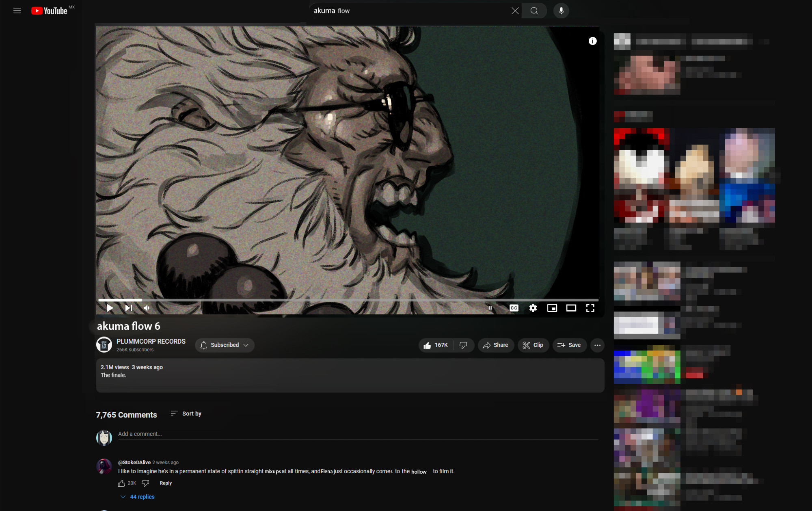
Task: Show video info card icon
Action: [593, 41]
